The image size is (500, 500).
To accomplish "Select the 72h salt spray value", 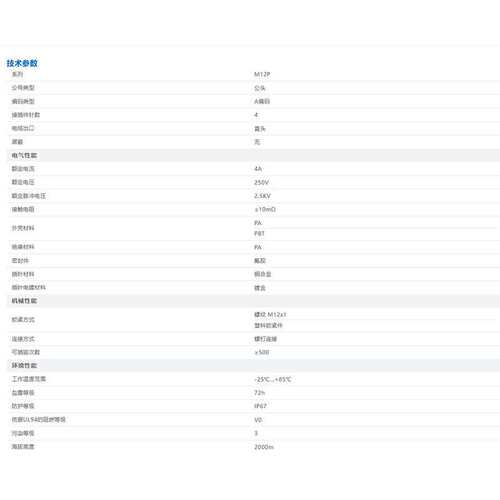I will [259, 393].
